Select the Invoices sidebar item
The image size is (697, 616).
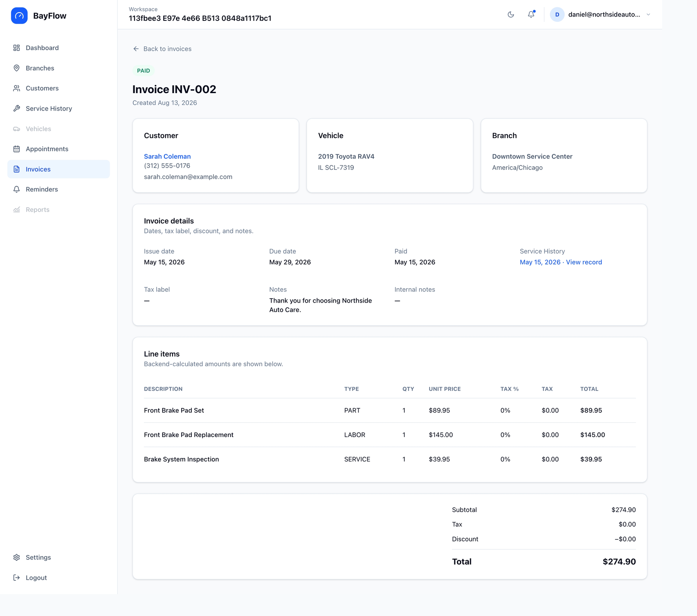pos(58,169)
